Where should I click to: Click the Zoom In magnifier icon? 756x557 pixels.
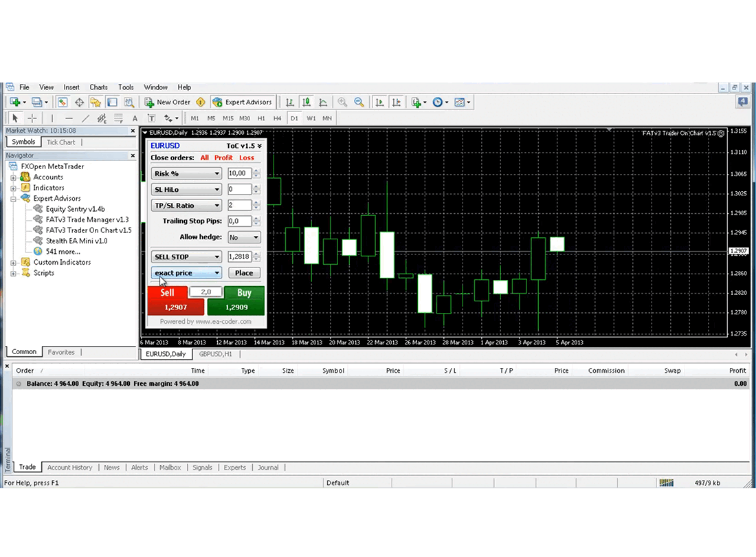coord(342,102)
